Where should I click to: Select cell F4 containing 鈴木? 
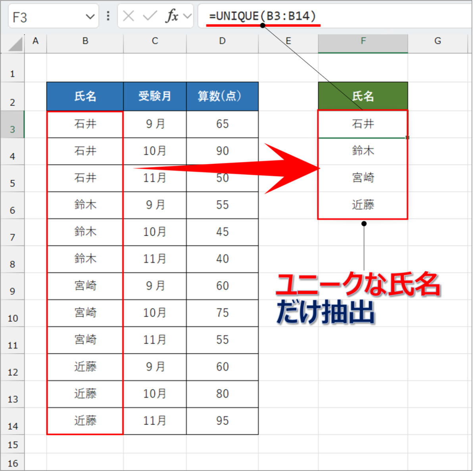click(363, 151)
